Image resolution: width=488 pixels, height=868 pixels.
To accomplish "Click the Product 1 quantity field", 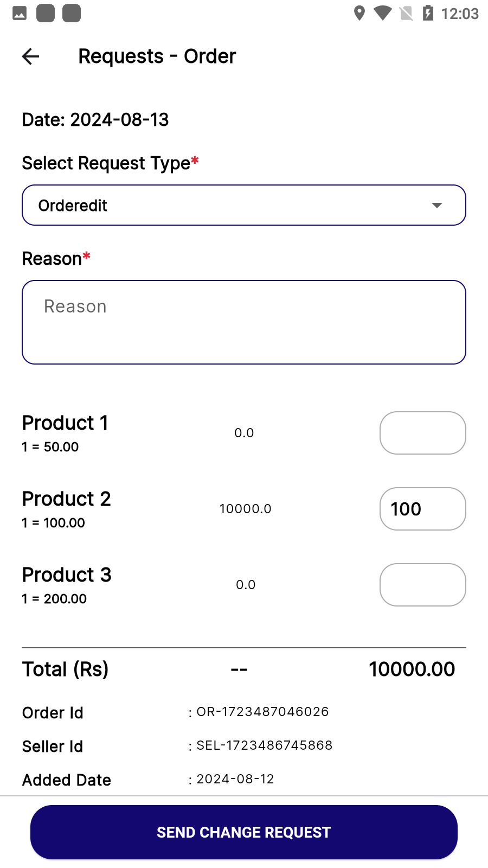I will 422,433.
